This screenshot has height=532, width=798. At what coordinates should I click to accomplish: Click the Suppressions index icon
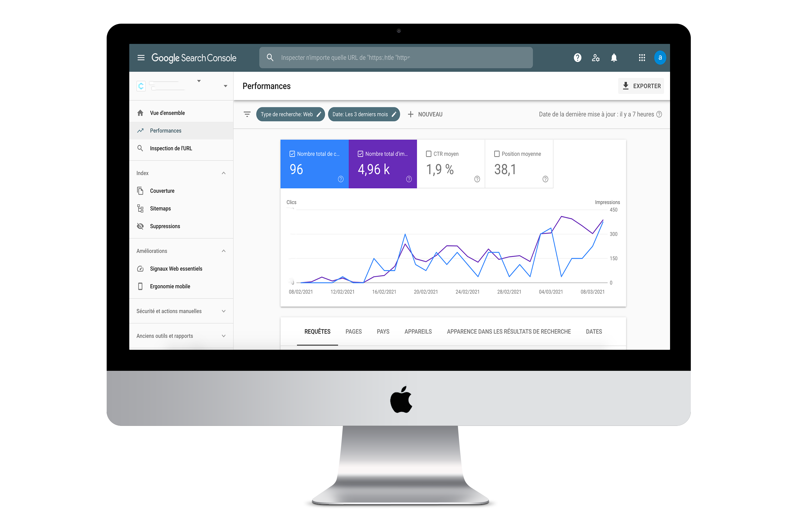[x=140, y=226]
